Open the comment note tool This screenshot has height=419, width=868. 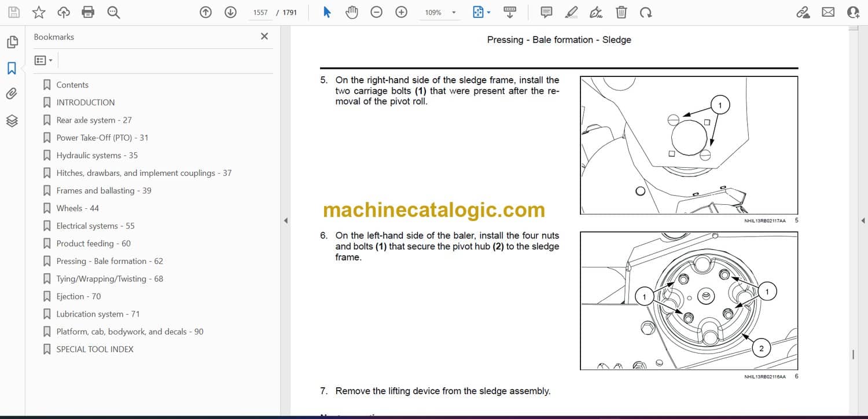(x=546, y=12)
